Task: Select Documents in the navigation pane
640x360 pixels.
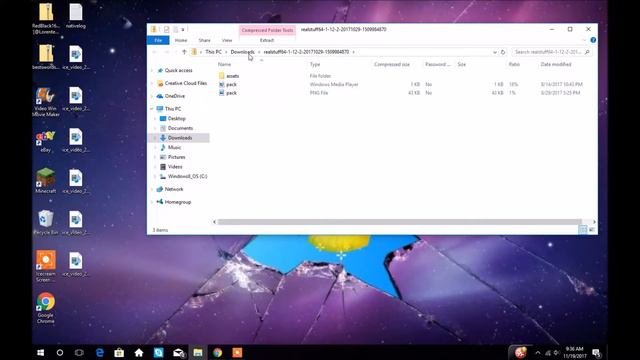Action: click(x=180, y=128)
